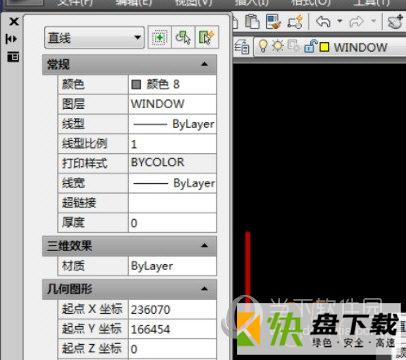This screenshot has height=360, width=406.
Task: Click the 起点 X 坐标 value 236070
Action: pyautogui.click(x=172, y=310)
